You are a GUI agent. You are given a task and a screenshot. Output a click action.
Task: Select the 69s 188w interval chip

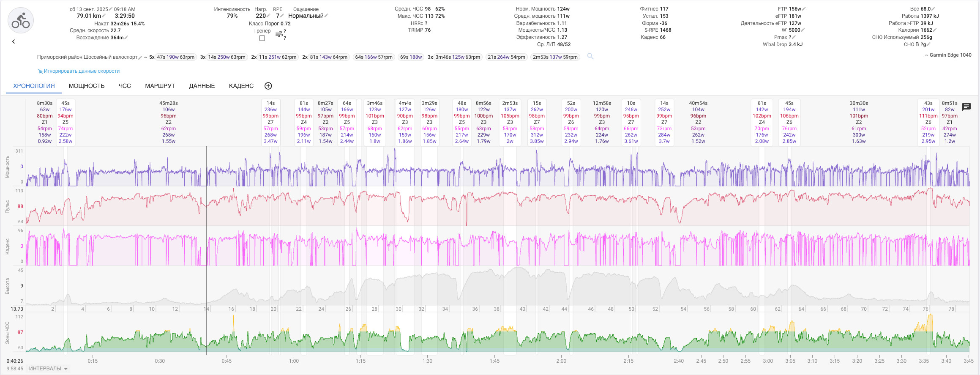point(411,57)
